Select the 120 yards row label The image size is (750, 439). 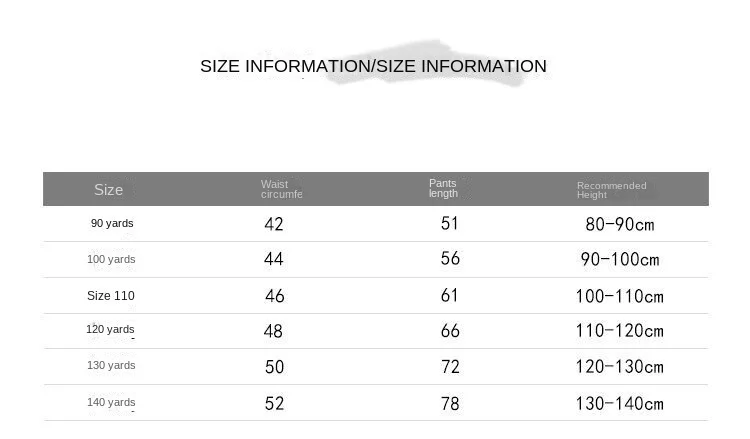point(110,329)
